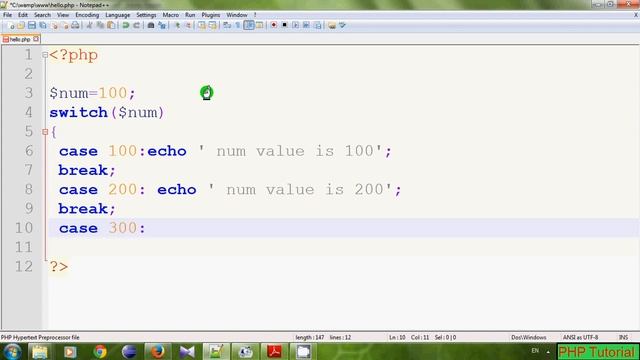The image size is (640, 360).
Task: Click the EN language indicator in tray
Action: [x=535, y=351]
